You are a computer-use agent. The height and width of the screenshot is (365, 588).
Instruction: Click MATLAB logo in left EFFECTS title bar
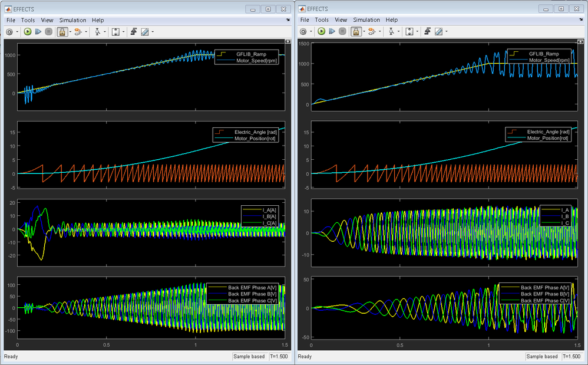click(x=8, y=9)
